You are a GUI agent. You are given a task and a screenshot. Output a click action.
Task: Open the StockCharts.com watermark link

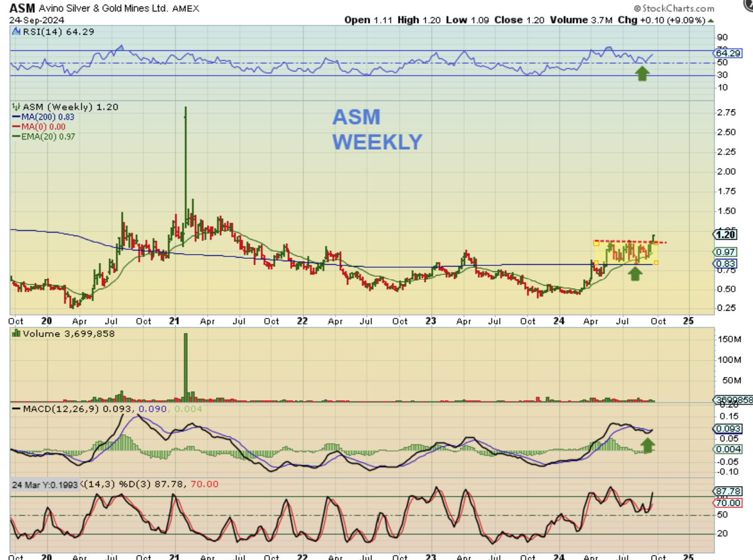[678, 9]
